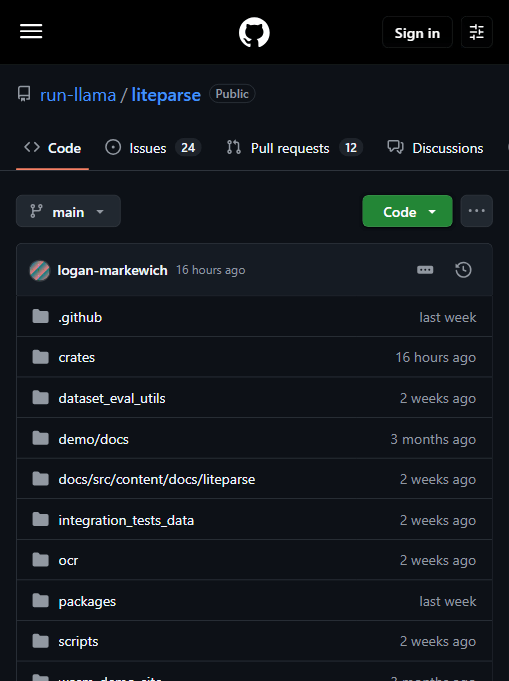Open the packages folder
Screen dimensions: 509x681
[x=87, y=602]
